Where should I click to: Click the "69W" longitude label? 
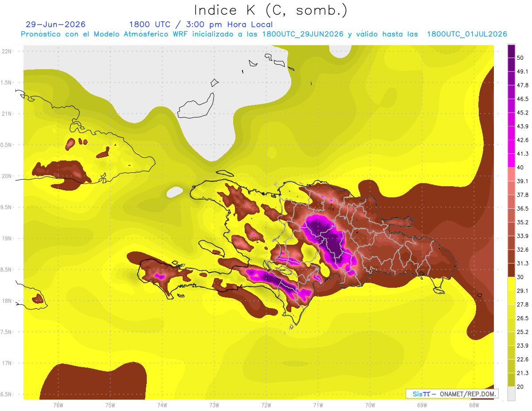point(422,405)
